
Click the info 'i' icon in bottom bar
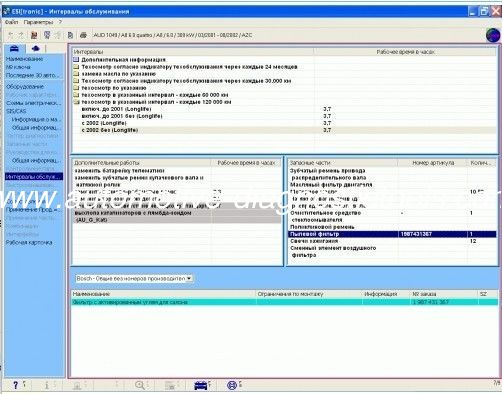click(x=47, y=385)
